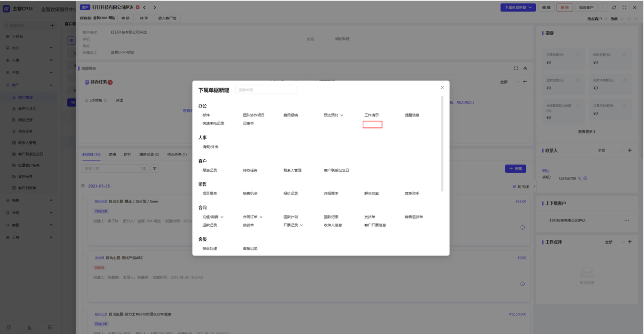Click the filter funnel icon in the timeline

[154, 169]
